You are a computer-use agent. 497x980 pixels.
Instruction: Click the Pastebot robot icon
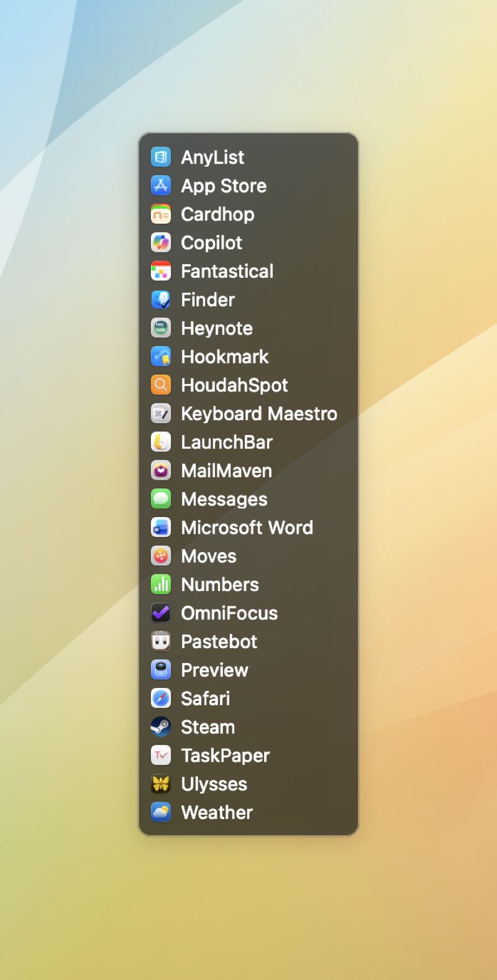click(x=161, y=641)
